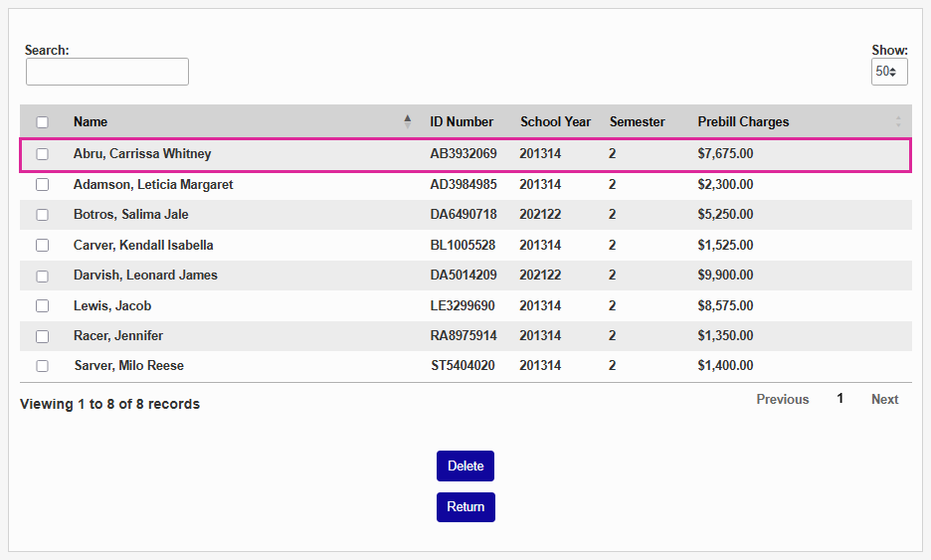
Task: Mark Carver, Kendall Isabella's checkbox
Action: [42, 245]
